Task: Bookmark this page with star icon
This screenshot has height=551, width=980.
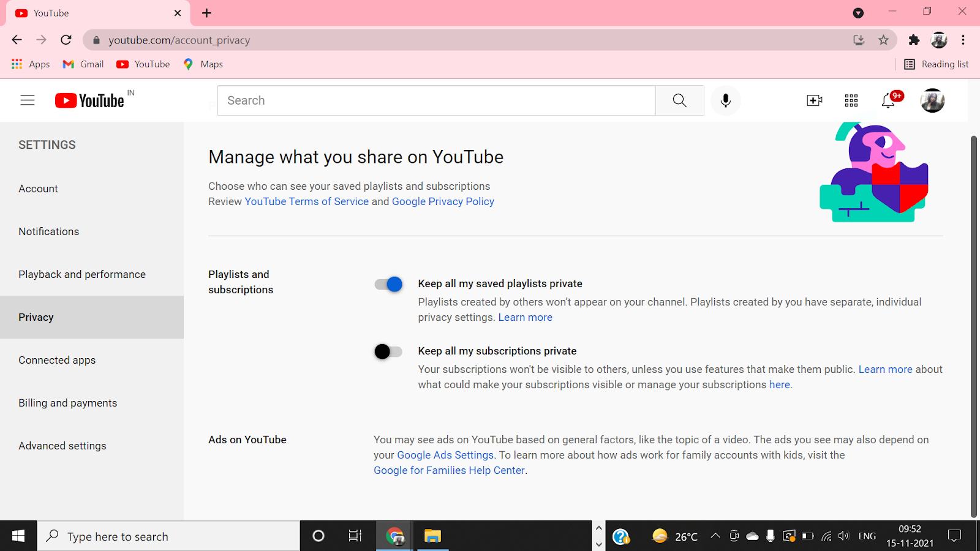Action: point(883,40)
